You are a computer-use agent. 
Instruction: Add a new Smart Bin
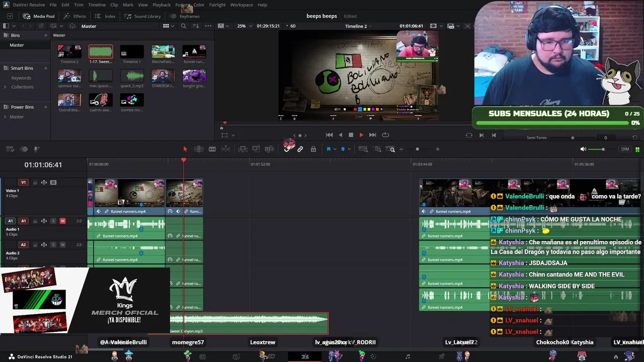(46, 68)
